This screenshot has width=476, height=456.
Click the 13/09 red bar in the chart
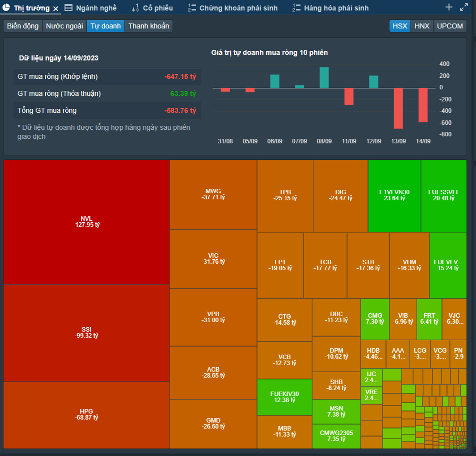pyautogui.click(x=398, y=108)
